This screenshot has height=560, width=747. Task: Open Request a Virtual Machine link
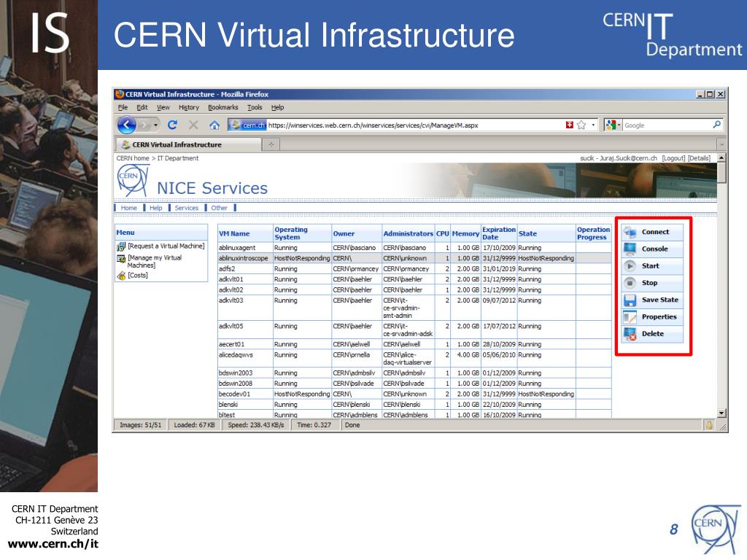[x=166, y=246]
